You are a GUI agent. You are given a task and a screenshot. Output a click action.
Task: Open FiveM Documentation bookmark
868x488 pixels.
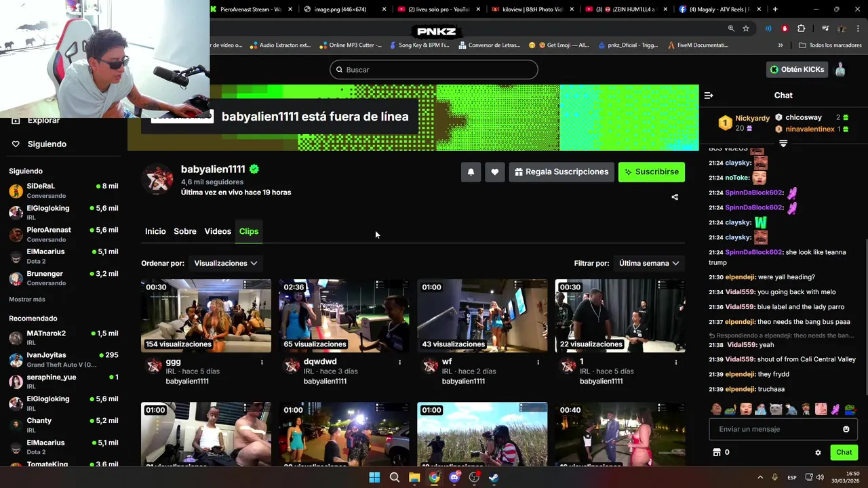698,45
